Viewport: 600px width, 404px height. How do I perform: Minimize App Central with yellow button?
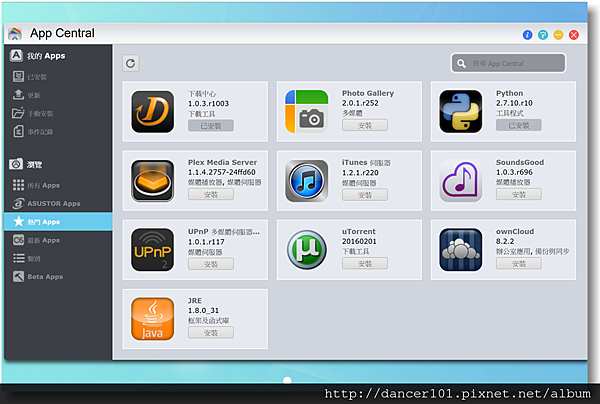(558, 35)
